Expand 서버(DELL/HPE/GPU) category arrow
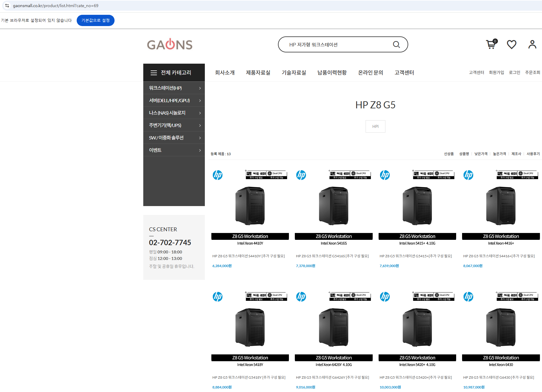The height and width of the screenshot is (392, 542). click(x=200, y=101)
